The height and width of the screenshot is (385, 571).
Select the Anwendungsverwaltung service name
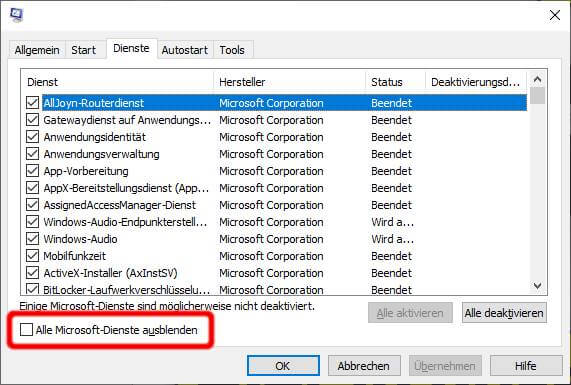[x=102, y=154]
